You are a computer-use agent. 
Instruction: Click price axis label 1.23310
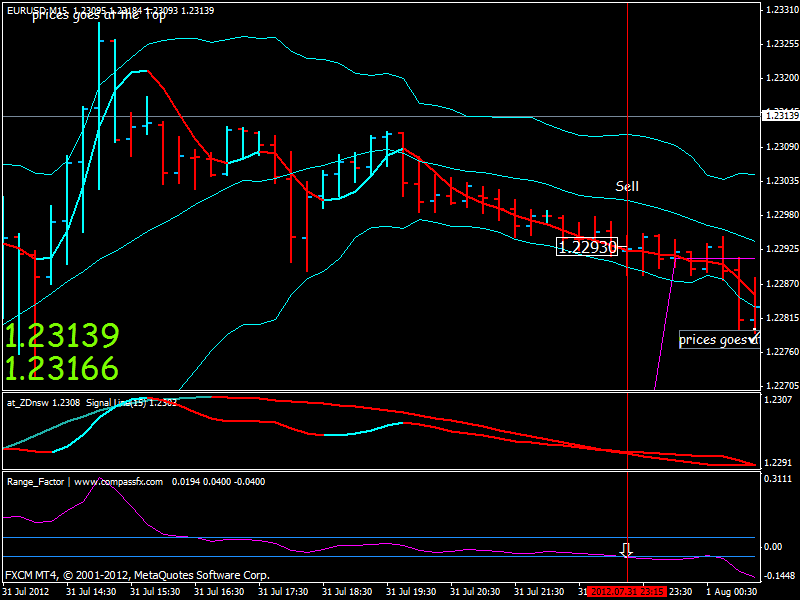tap(782, 10)
